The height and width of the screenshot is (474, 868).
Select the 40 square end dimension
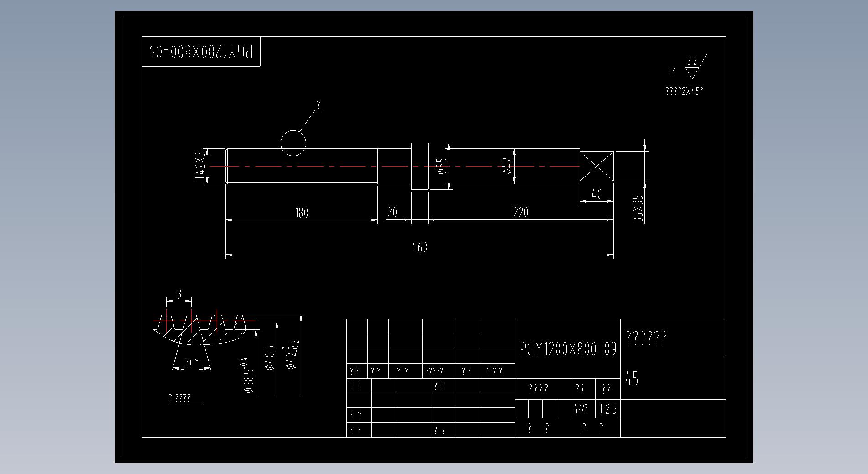tap(596, 194)
